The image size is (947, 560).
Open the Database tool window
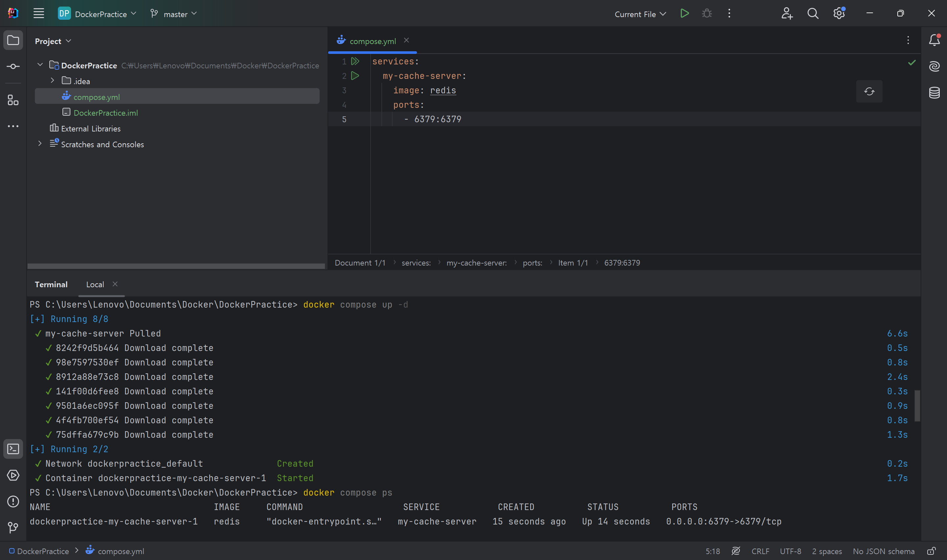(x=934, y=92)
